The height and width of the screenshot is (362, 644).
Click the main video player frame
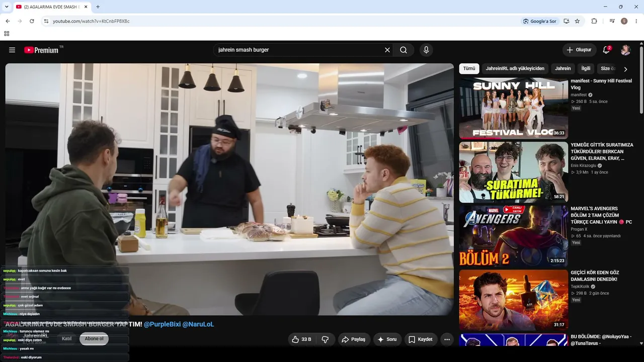point(229,190)
